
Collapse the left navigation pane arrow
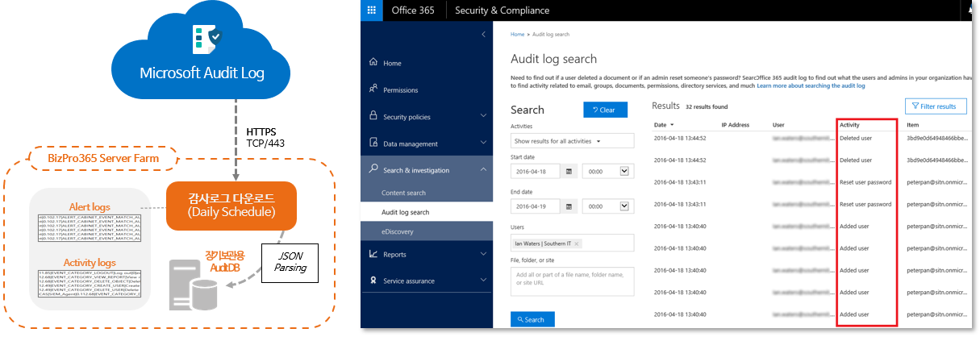click(483, 35)
